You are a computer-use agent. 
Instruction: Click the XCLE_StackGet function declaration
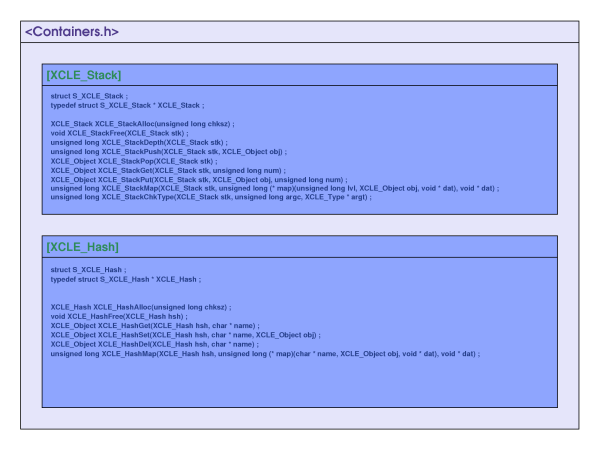(168, 170)
